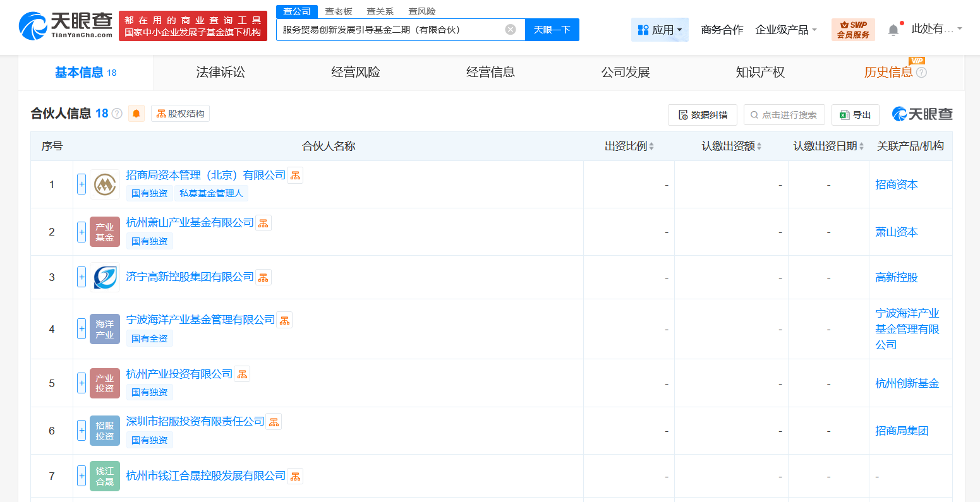Open shareholding chart icon beside 招商局资本管理
The height and width of the screenshot is (502, 980).
tap(294, 175)
